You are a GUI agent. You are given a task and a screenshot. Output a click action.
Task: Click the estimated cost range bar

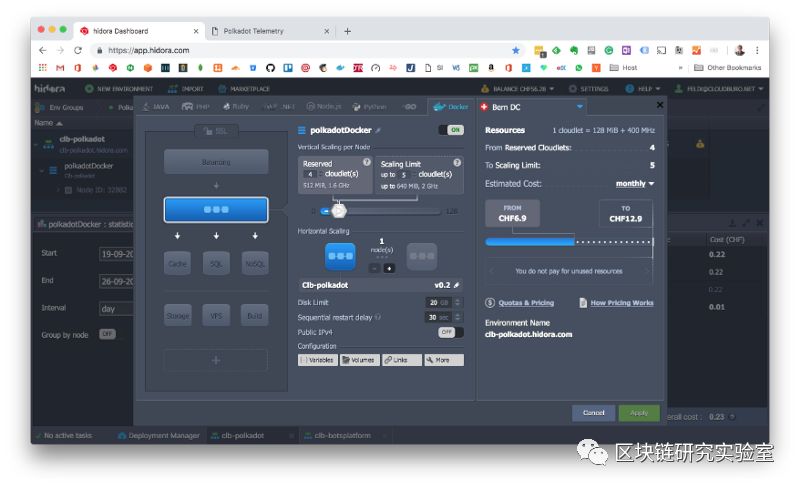tap(569, 242)
